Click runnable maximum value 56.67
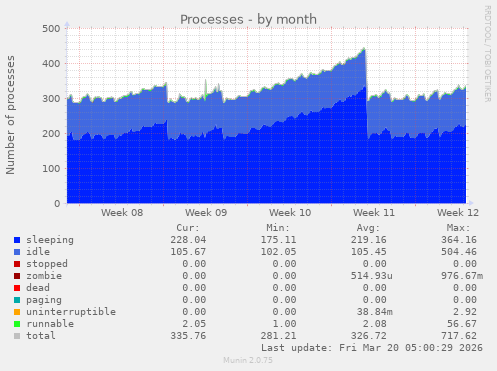The width and height of the screenshot is (497, 371). click(462, 324)
